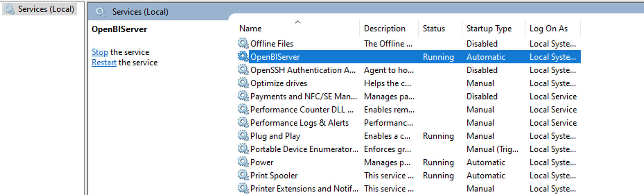Restart the service using the Restart link
Viewport: 644px width, 195px height.
(104, 62)
